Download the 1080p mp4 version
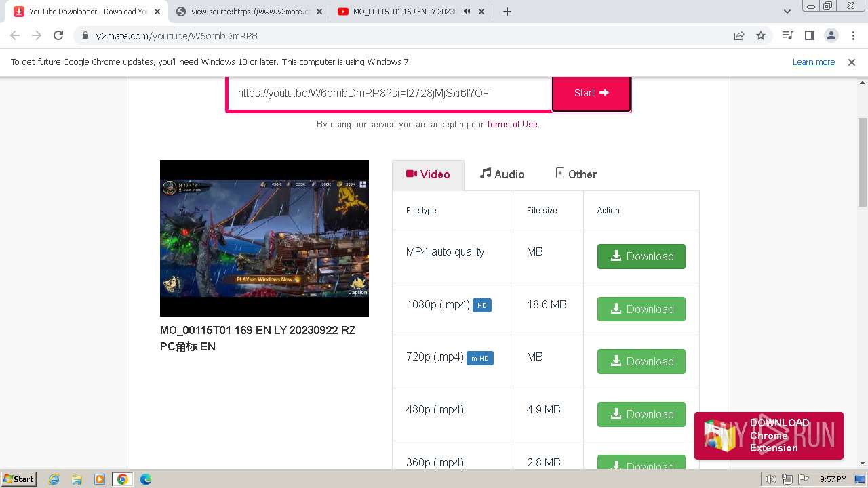This screenshot has height=488, width=868. [x=642, y=309]
